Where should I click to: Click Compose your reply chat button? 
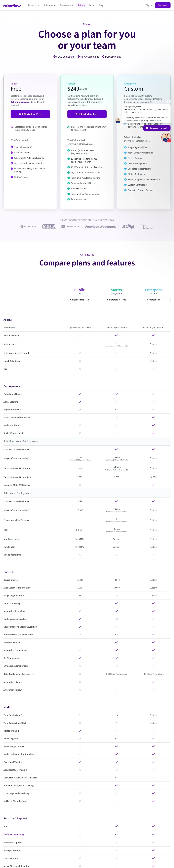pos(157,128)
